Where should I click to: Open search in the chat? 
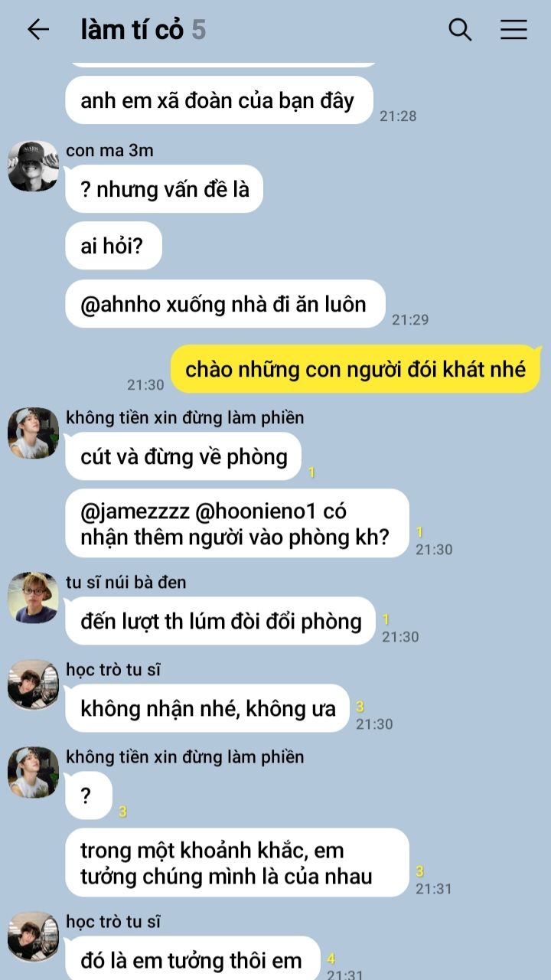click(x=460, y=30)
